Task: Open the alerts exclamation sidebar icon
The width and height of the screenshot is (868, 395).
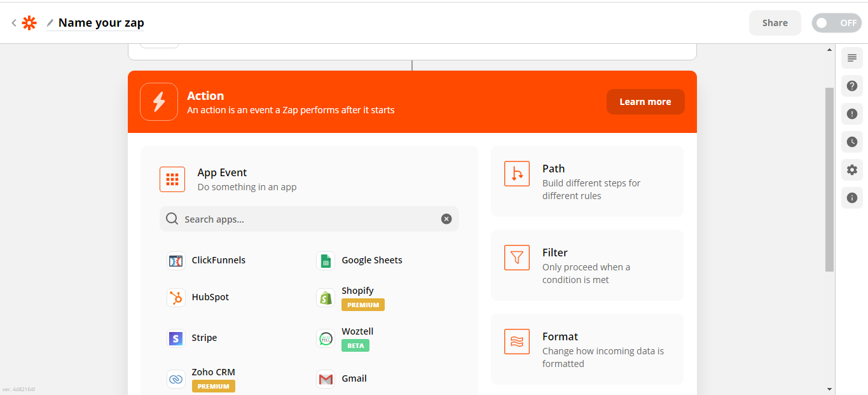Action: 852,114
